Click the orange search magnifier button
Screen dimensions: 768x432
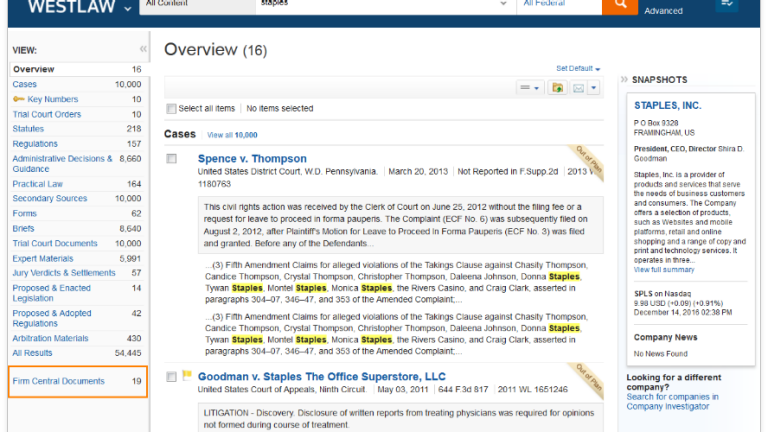click(x=620, y=6)
